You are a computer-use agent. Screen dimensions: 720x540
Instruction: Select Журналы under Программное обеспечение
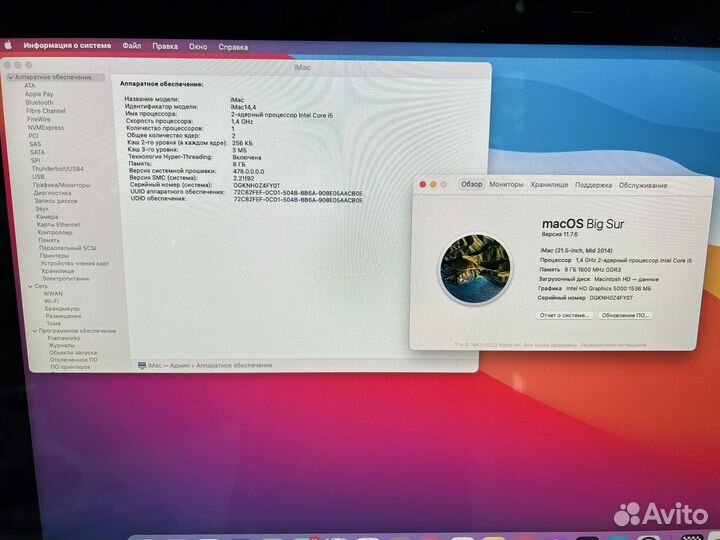[61, 345]
